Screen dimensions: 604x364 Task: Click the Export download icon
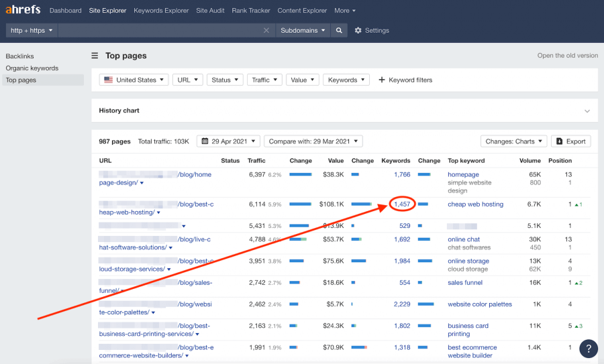(560, 141)
